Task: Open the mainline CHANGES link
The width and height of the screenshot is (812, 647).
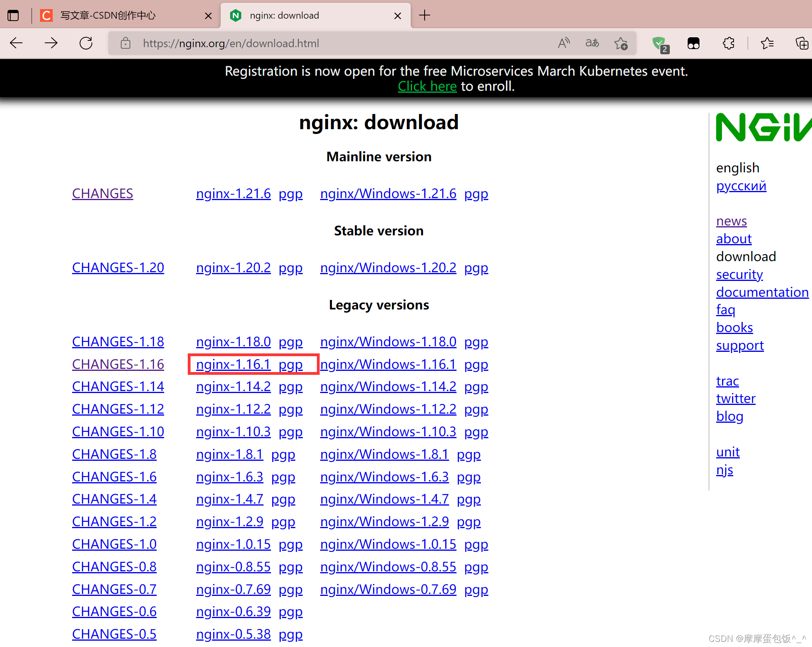Action: click(103, 193)
